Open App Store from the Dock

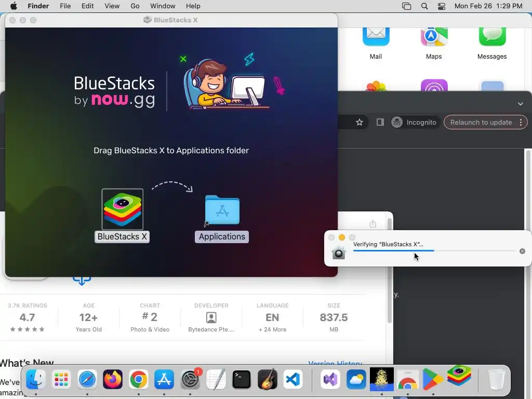click(x=164, y=379)
